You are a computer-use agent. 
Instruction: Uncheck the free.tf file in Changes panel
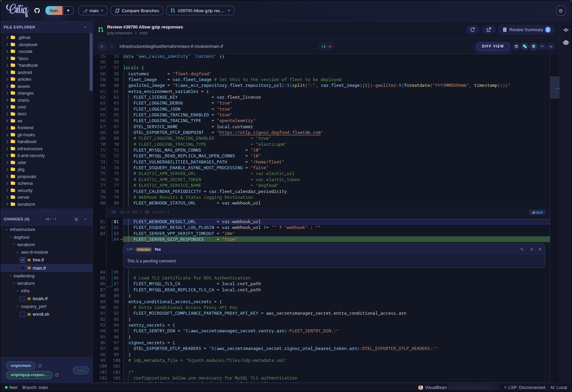tap(22, 260)
